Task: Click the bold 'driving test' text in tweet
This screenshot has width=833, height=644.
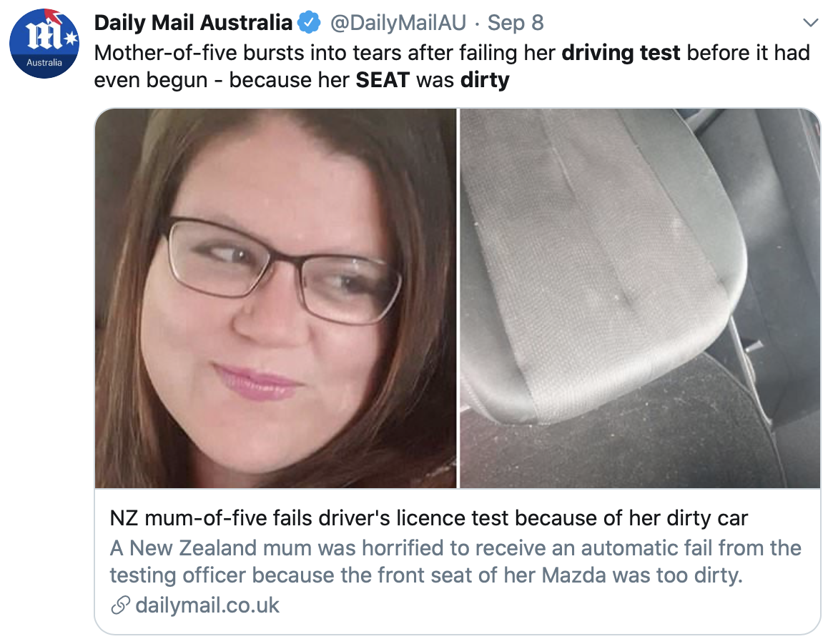Action: 621,53
